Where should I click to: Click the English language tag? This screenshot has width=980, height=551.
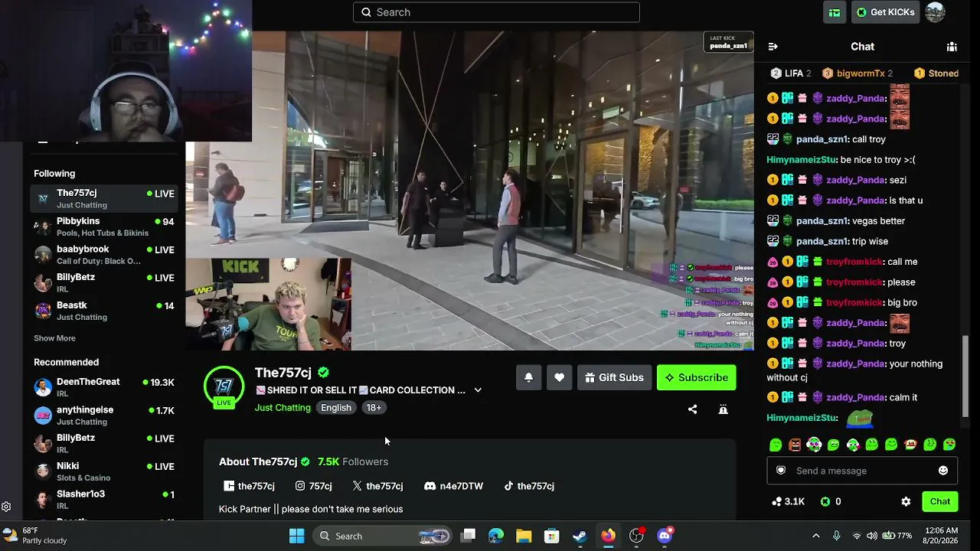(x=336, y=408)
